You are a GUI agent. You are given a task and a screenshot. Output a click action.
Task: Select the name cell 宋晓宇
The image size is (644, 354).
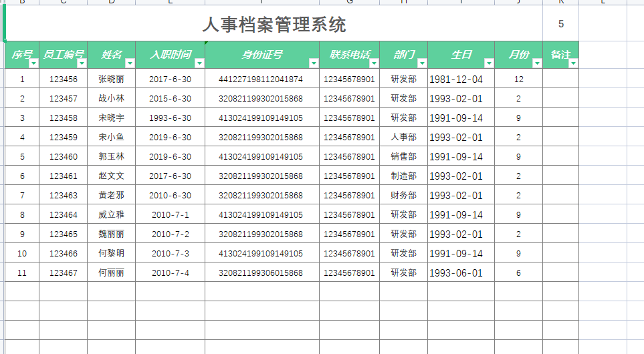point(111,118)
